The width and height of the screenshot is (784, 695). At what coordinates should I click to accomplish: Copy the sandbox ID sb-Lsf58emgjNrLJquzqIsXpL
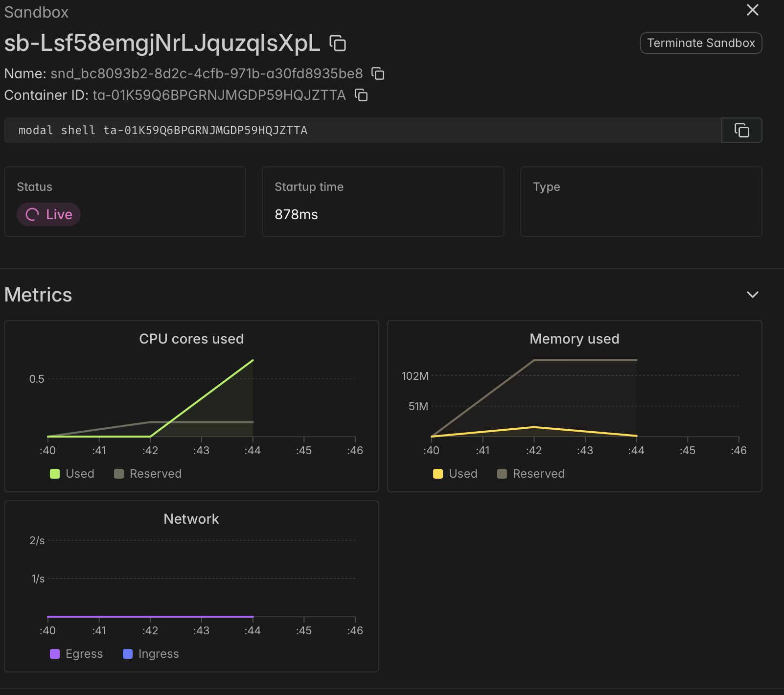point(338,43)
